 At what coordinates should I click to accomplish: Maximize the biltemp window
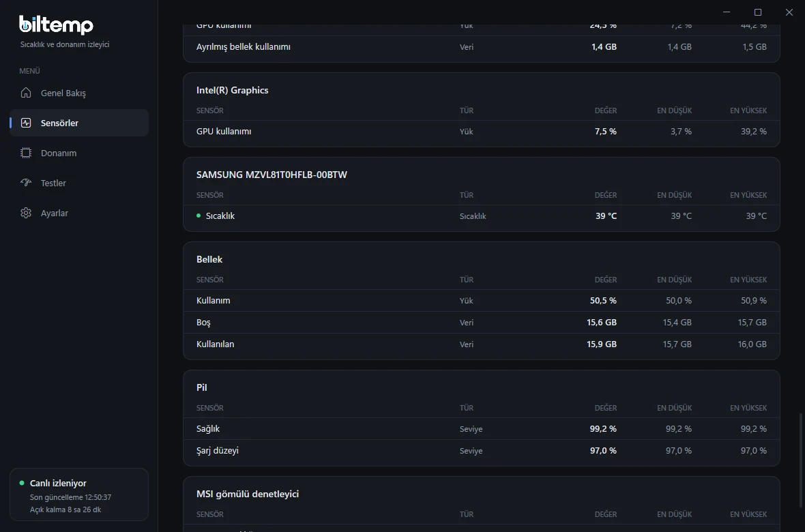[x=758, y=12]
